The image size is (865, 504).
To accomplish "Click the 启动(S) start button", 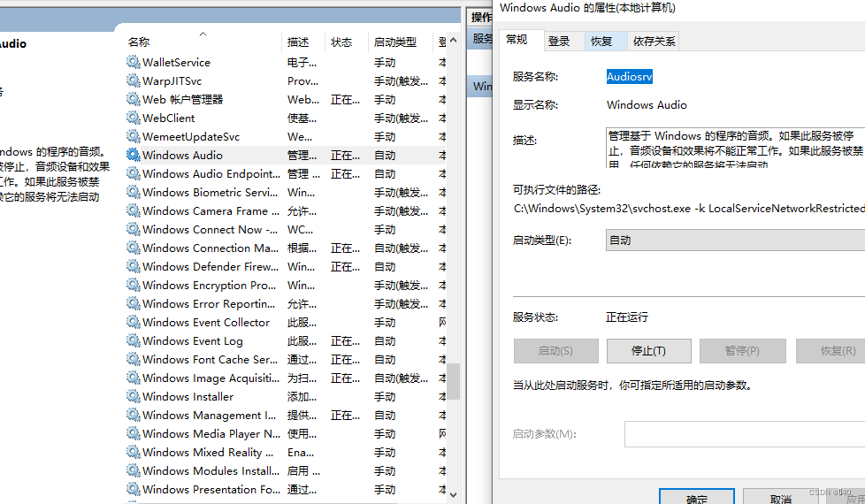I will coord(556,351).
